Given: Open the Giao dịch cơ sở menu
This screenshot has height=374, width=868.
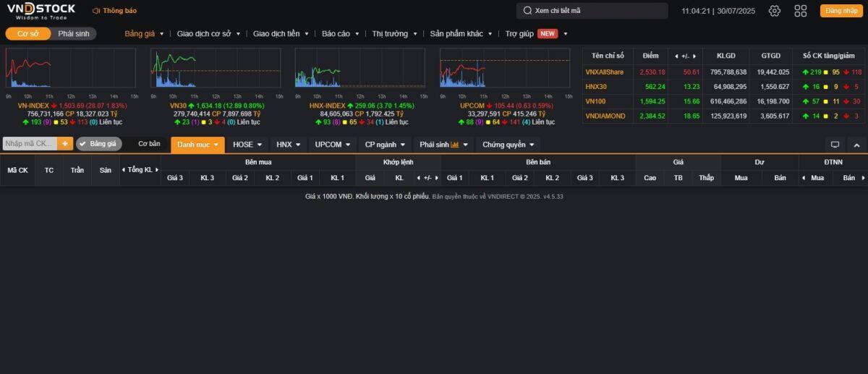Looking at the screenshot, I should [208, 34].
